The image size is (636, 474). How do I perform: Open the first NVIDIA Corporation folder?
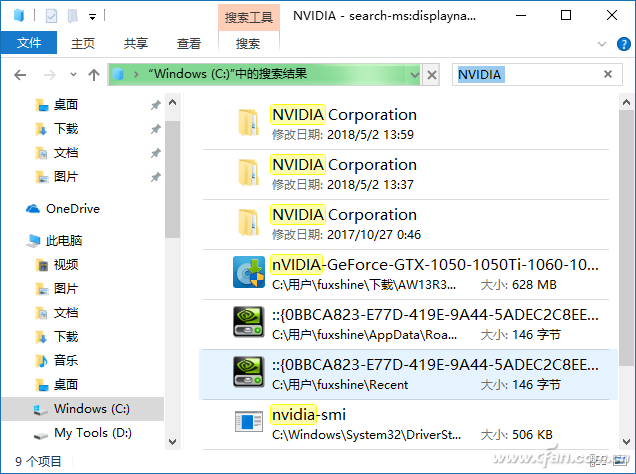(344, 115)
